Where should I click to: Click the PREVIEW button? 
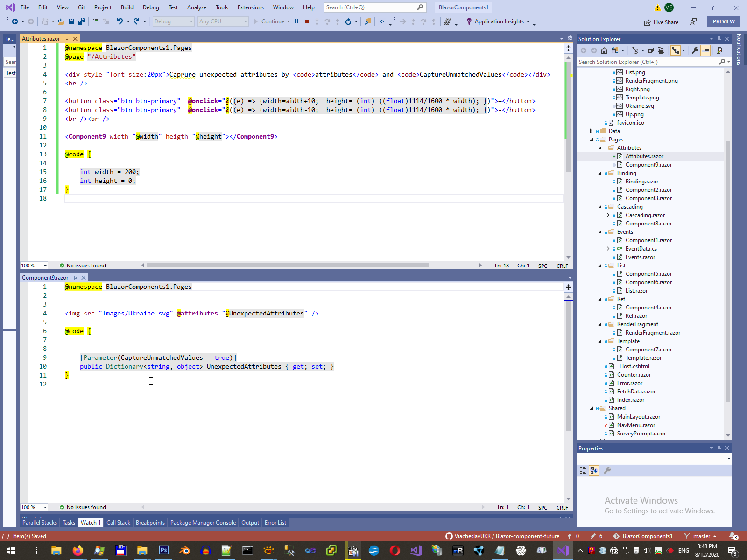pyautogui.click(x=724, y=21)
